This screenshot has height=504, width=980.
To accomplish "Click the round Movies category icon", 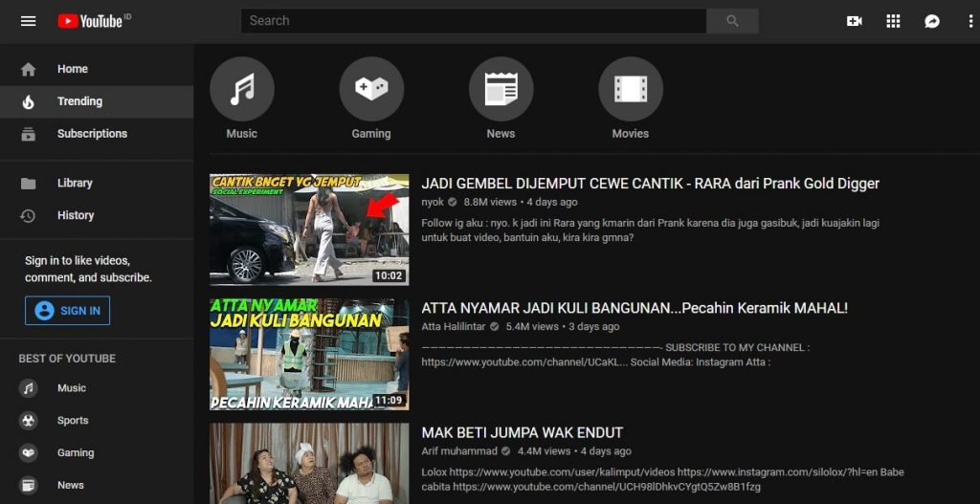I will click(x=631, y=89).
